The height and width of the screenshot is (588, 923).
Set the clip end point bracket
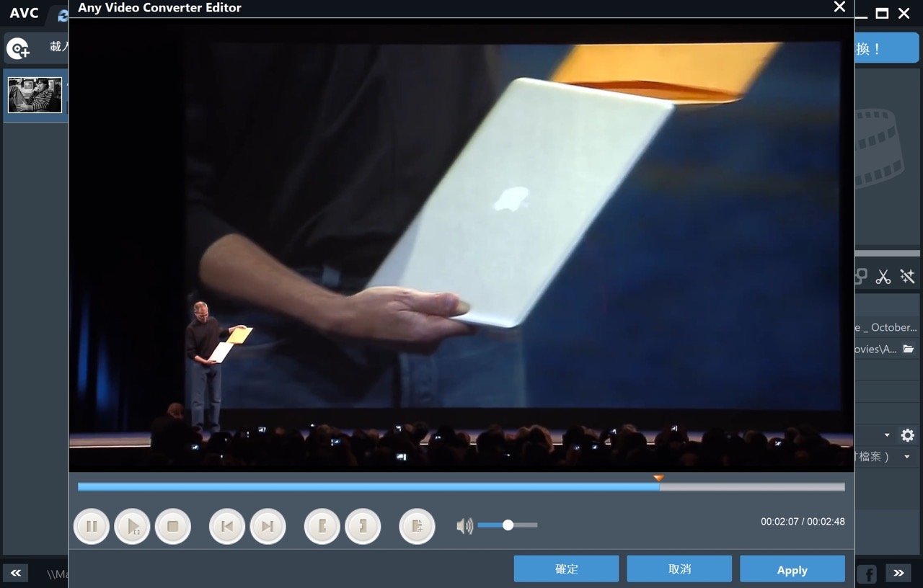click(363, 527)
